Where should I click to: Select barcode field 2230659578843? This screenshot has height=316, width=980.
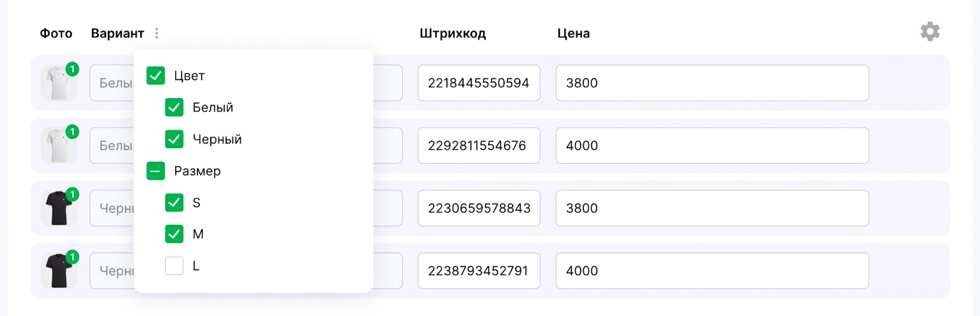coord(479,208)
